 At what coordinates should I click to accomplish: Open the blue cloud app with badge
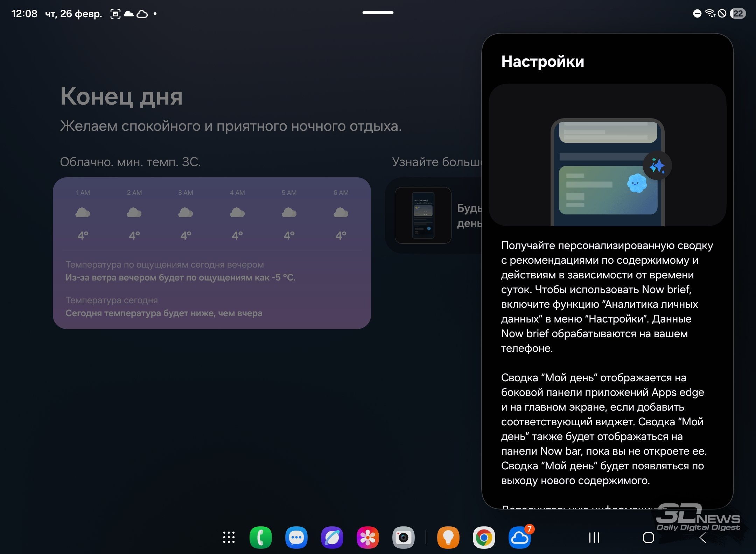(x=520, y=537)
